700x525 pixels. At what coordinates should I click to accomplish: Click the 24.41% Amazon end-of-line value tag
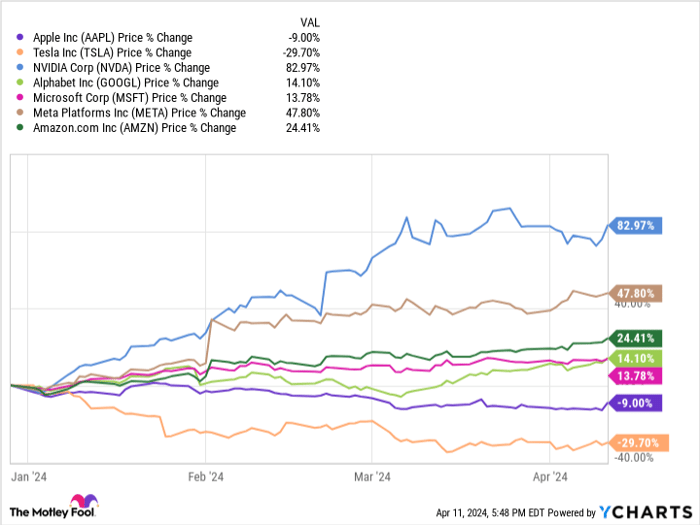[634, 338]
